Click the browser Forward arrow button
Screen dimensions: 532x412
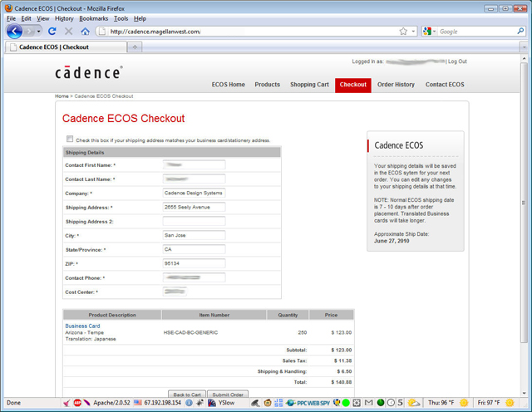click(x=30, y=32)
